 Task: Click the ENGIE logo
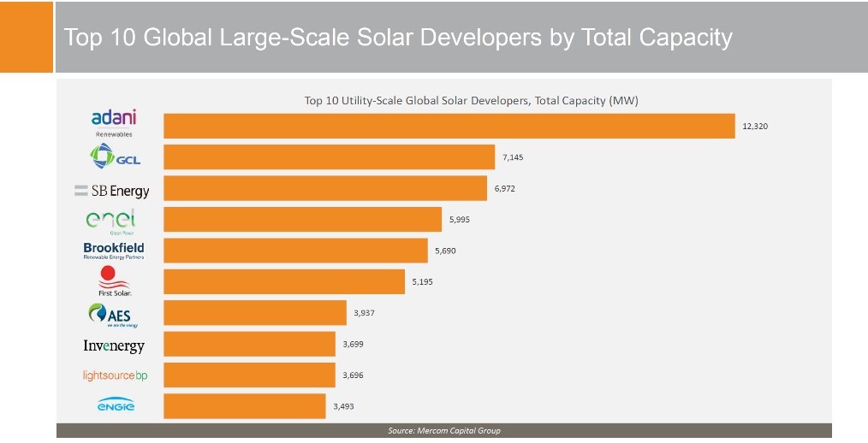(x=116, y=405)
